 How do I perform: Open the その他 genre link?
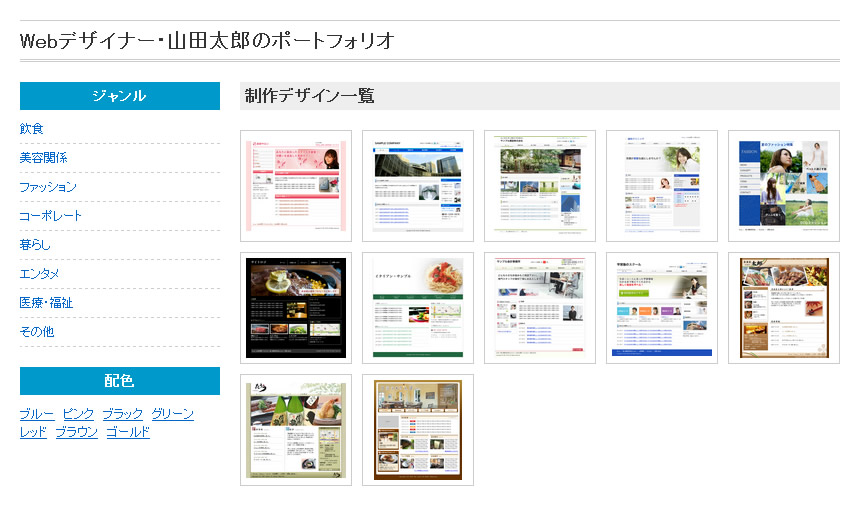coord(37,332)
